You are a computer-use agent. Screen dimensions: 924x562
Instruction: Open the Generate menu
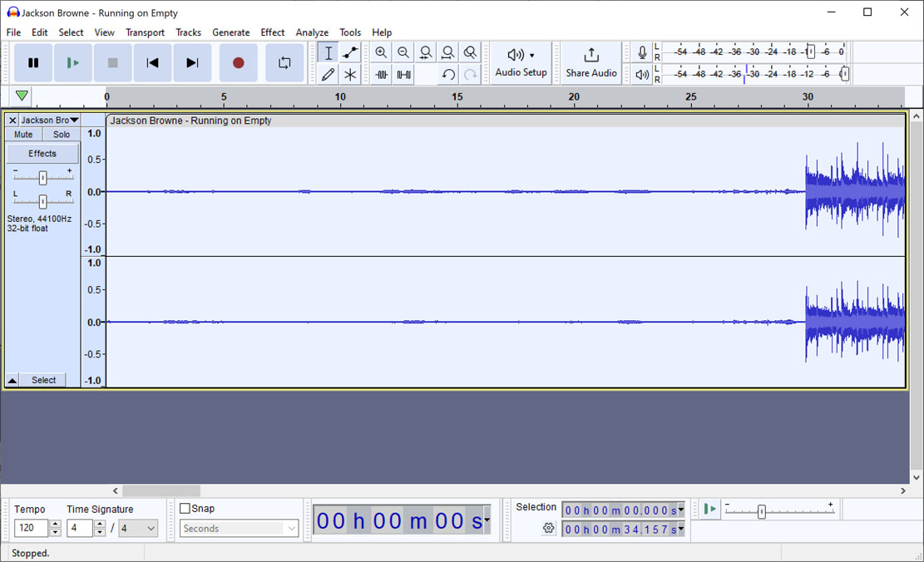[231, 32]
